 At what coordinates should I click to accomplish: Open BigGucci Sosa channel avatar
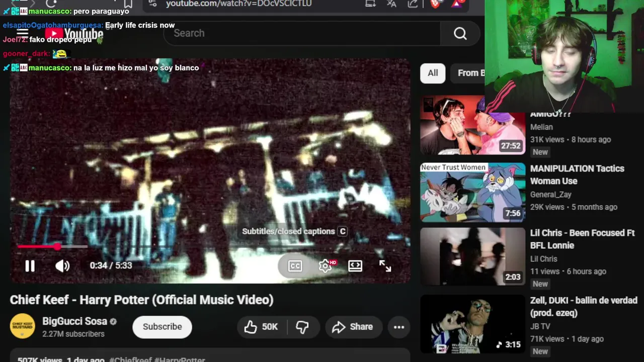(x=23, y=326)
